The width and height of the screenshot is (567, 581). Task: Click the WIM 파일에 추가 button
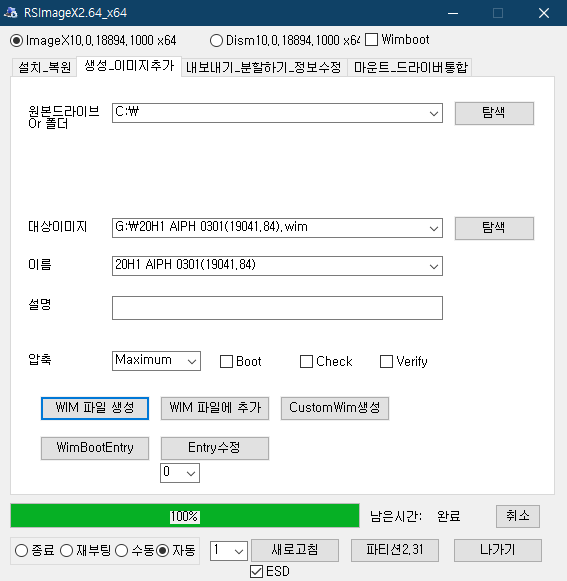click(215, 408)
